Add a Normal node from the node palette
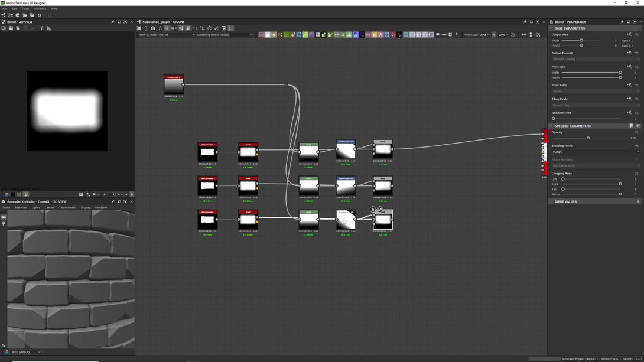This screenshot has height=362, width=644. coord(356,35)
